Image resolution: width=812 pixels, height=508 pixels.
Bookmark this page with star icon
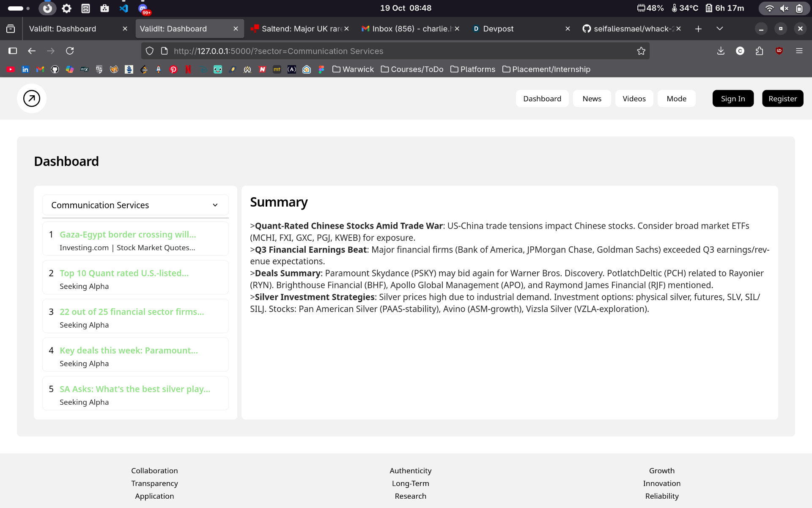point(641,51)
